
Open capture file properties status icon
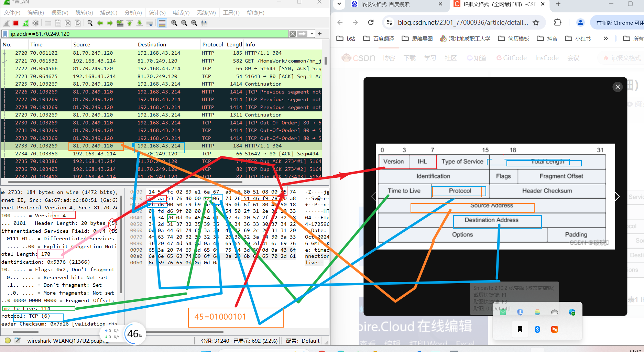point(17,341)
